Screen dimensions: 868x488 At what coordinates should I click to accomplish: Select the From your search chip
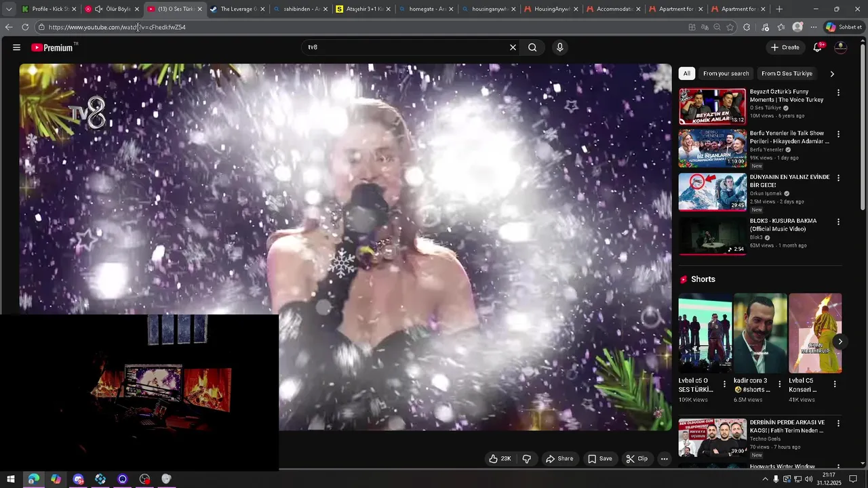point(726,73)
